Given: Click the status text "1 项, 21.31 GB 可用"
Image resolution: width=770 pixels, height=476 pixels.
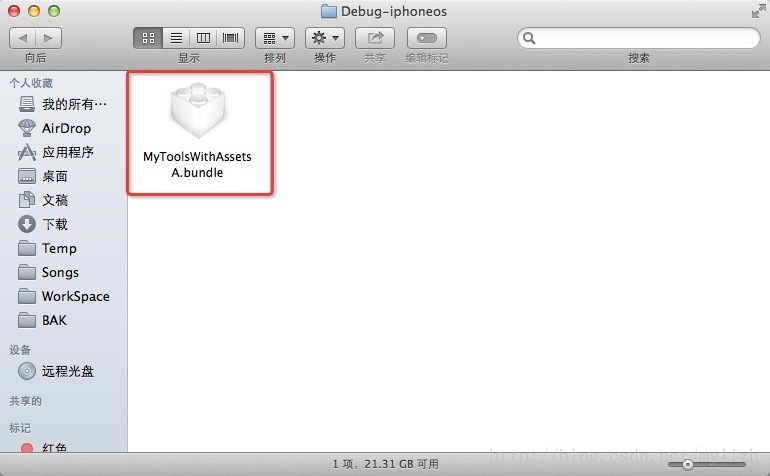Looking at the screenshot, I should click(385, 464).
